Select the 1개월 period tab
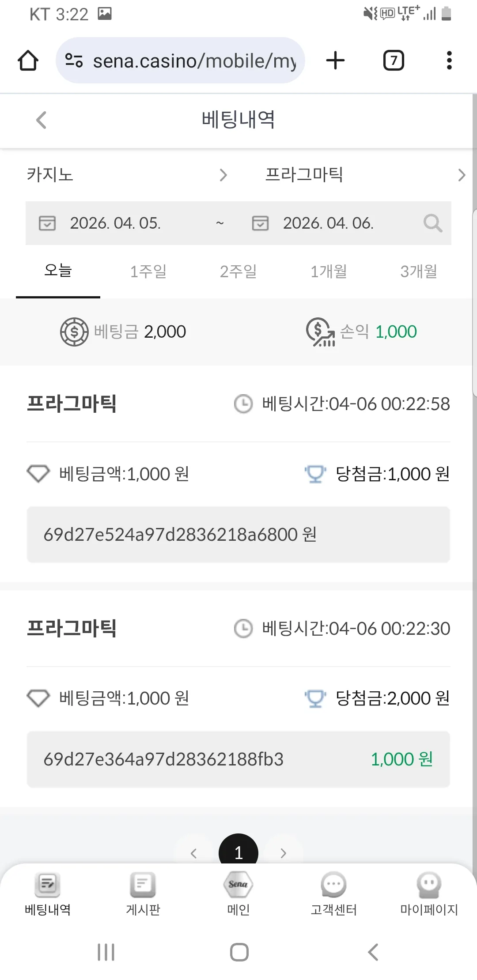This screenshot has height=980, width=477. tap(329, 271)
